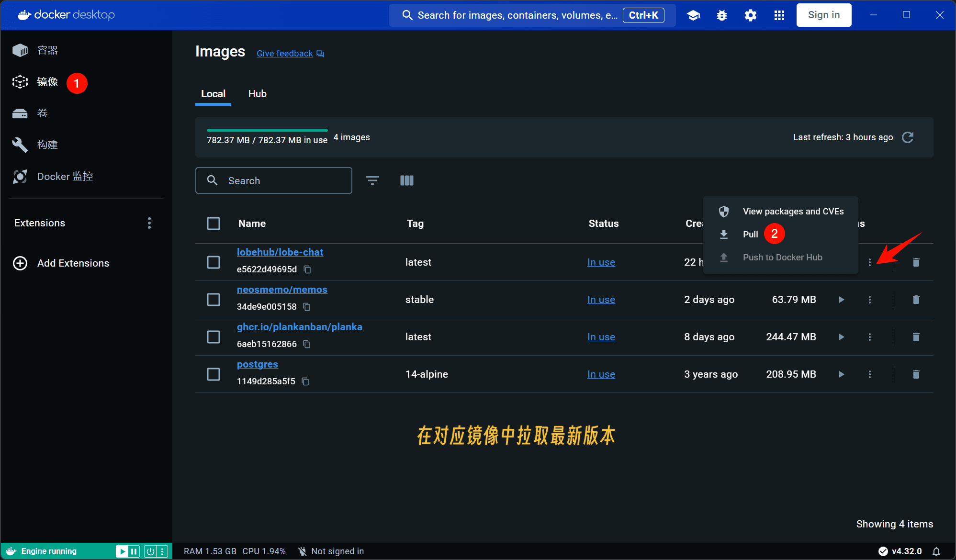Open the postgres image link

point(258,364)
